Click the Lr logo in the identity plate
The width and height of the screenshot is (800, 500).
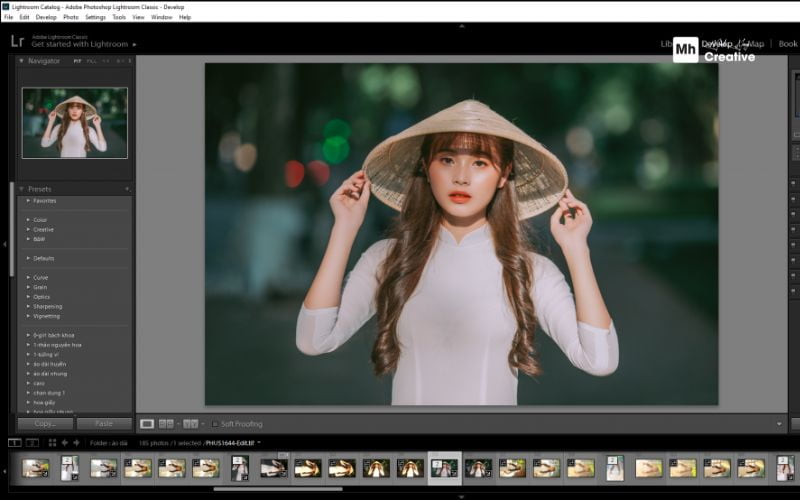(17, 41)
